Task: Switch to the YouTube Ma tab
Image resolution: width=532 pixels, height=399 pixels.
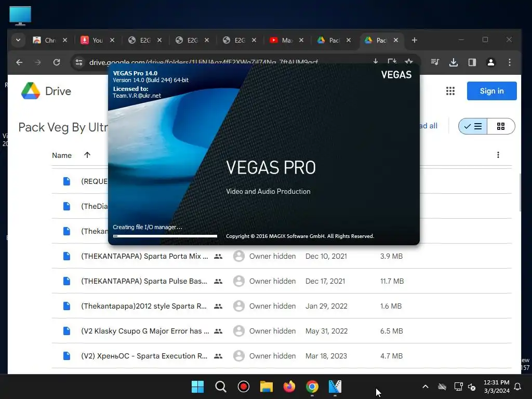Action: click(x=286, y=40)
